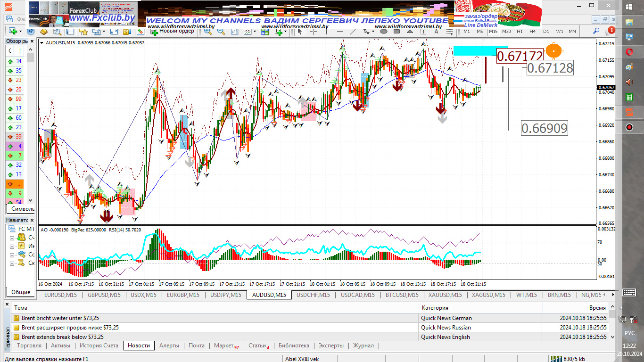Click the tile windows icon
644x362 pixels.
tap(265, 32)
